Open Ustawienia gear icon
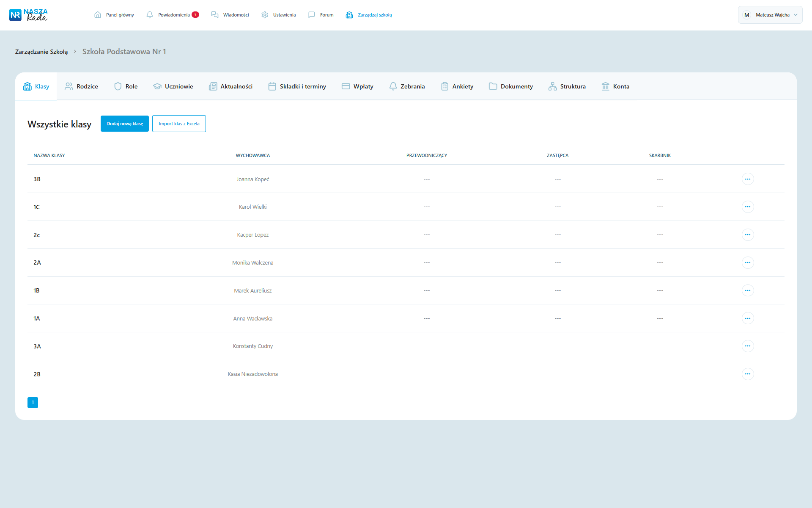Image resolution: width=812 pixels, height=508 pixels. tap(265, 15)
